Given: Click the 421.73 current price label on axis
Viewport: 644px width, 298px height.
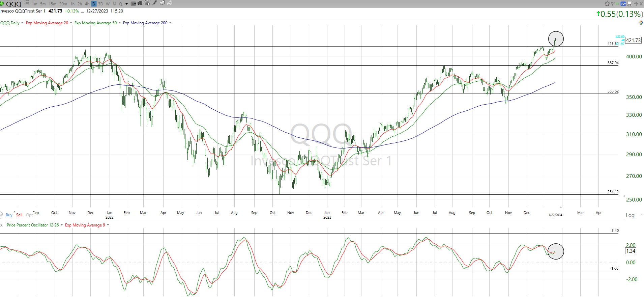Looking at the screenshot, I should click(633, 40).
